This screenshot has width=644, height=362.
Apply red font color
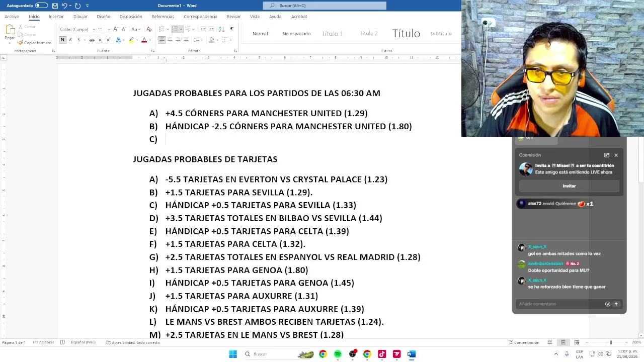(x=144, y=40)
